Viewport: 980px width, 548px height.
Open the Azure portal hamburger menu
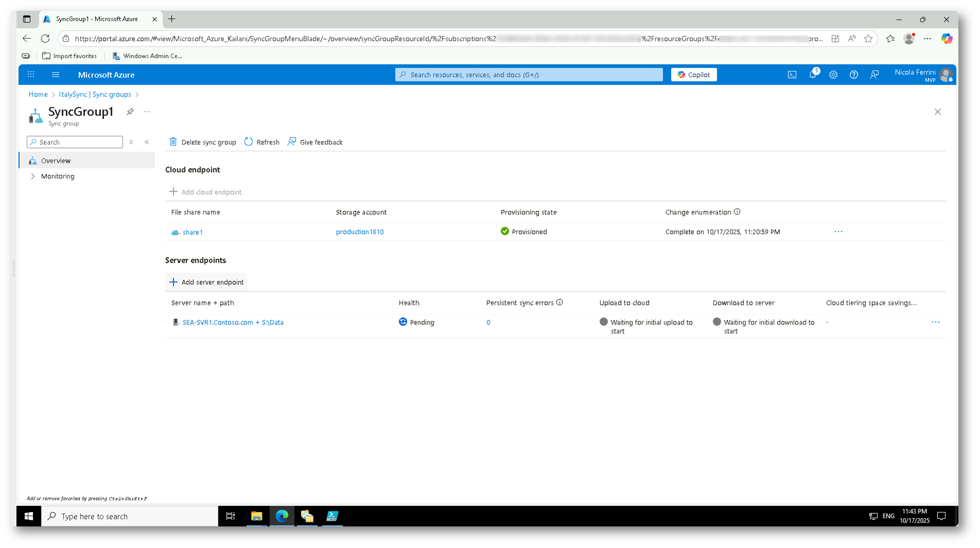[x=56, y=75]
